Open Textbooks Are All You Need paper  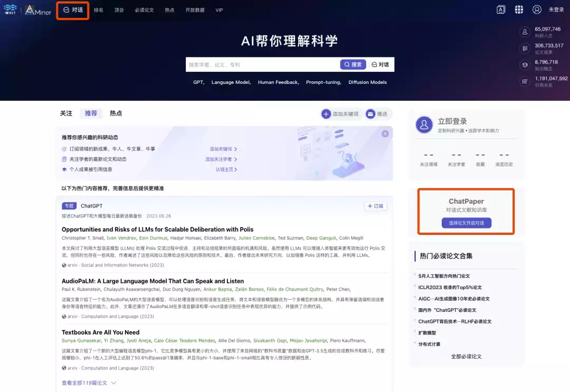[101, 332]
